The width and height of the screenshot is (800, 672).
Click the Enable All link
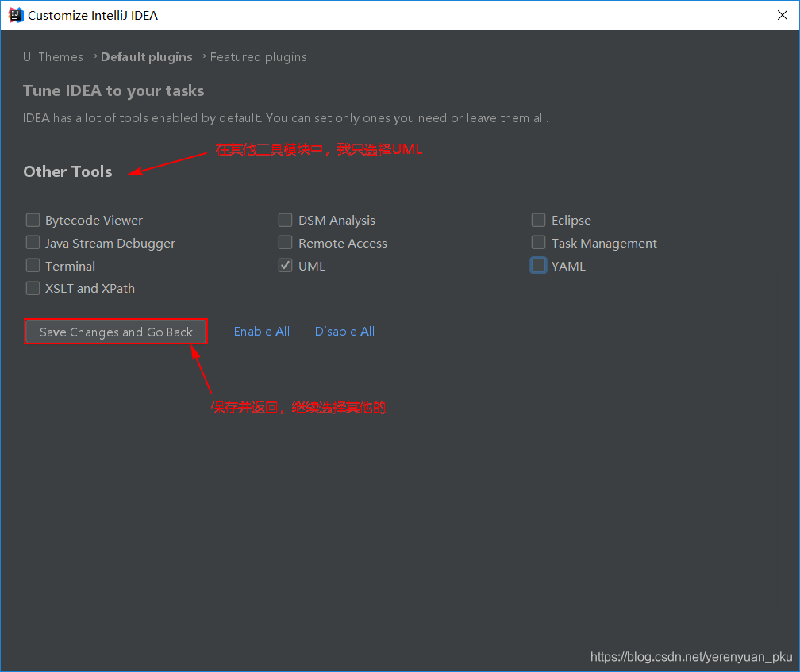click(x=262, y=332)
